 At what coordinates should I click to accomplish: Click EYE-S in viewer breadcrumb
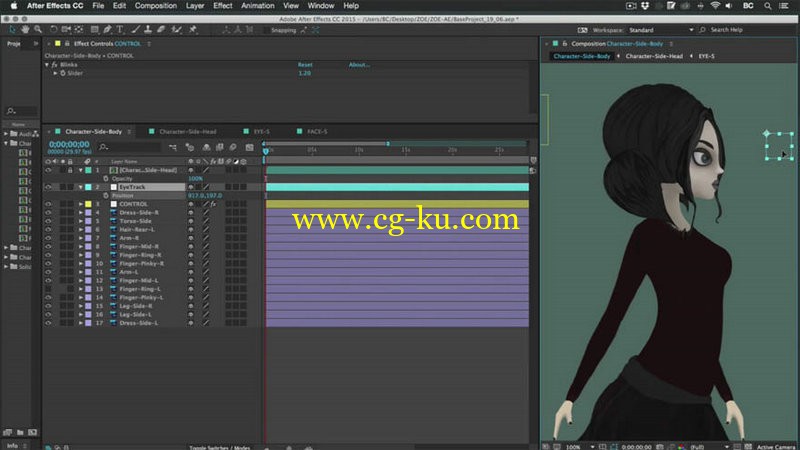707,56
